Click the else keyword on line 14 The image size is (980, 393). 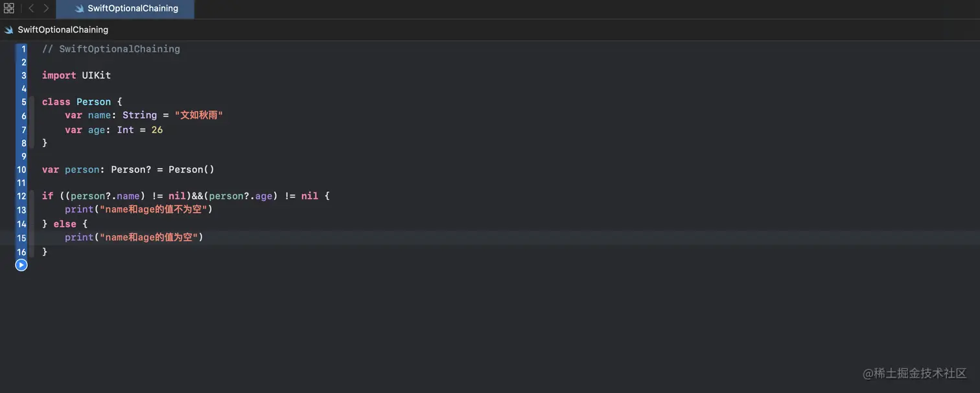(65, 224)
